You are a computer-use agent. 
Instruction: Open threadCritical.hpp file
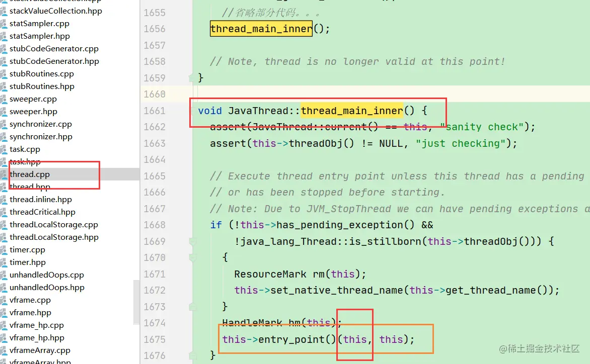point(42,212)
